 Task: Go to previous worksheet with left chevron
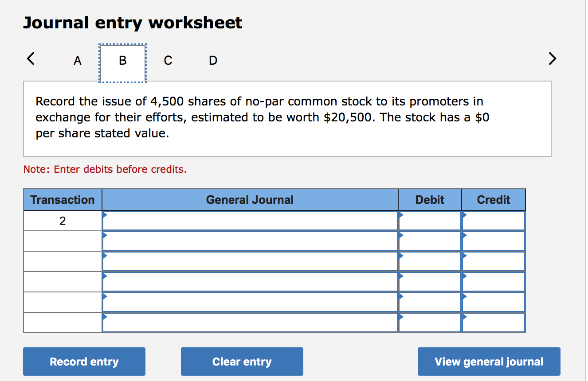(31, 58)
